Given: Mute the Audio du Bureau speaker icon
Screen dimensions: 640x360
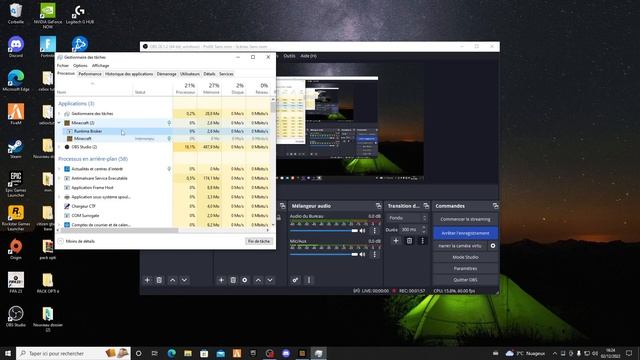Looking at the screenshot, I should [x=362, y=231].
